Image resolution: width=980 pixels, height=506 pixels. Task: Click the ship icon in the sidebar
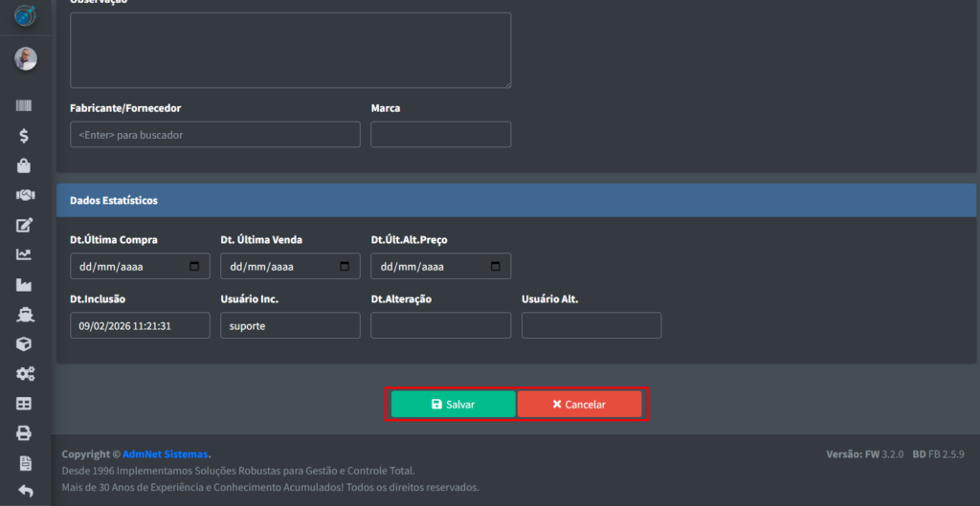25,314
